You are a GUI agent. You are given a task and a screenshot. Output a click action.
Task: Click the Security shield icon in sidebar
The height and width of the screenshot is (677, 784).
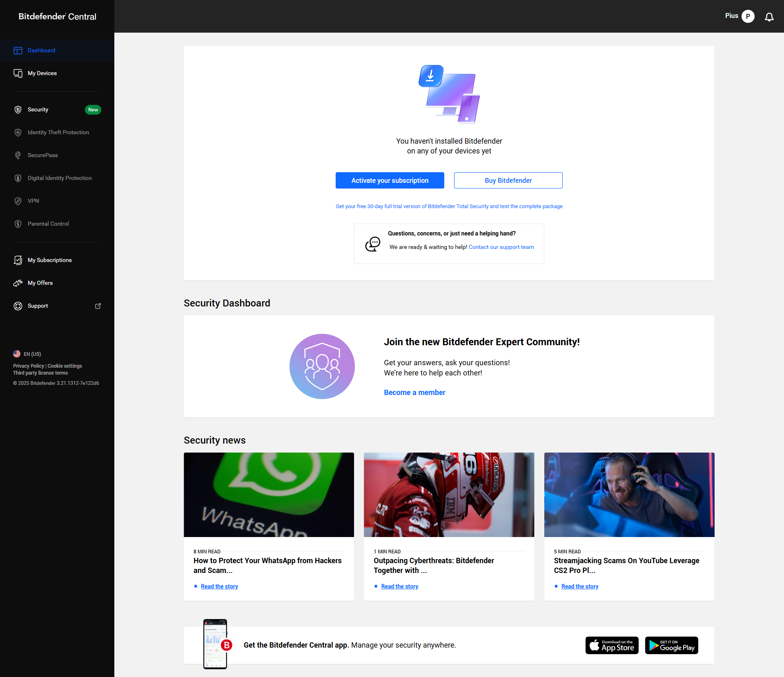coord(18,110)
